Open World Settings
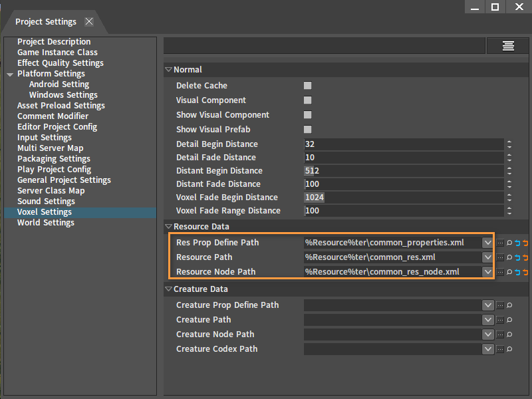This screenshot has width=532, height=399. pos(46,223)
